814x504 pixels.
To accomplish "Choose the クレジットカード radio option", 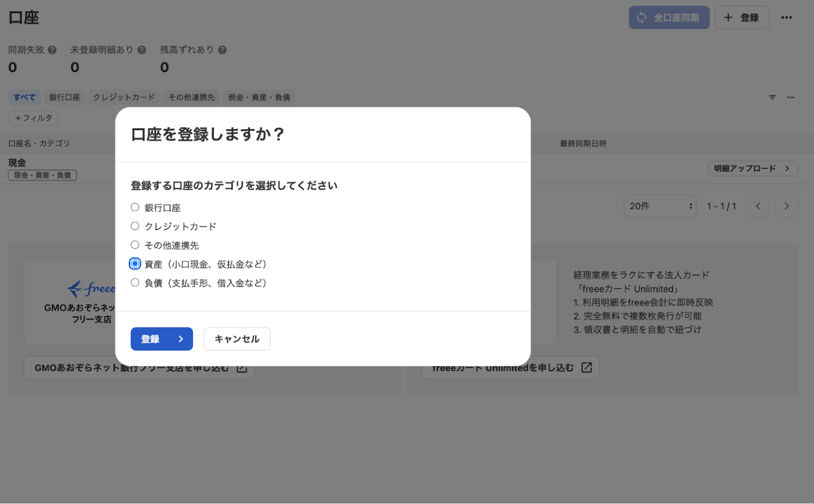I will pyautogui.click(x=135, y=226).
